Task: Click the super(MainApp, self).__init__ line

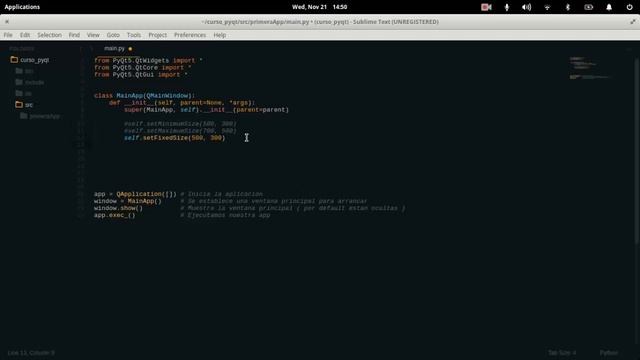Action: 206,110
